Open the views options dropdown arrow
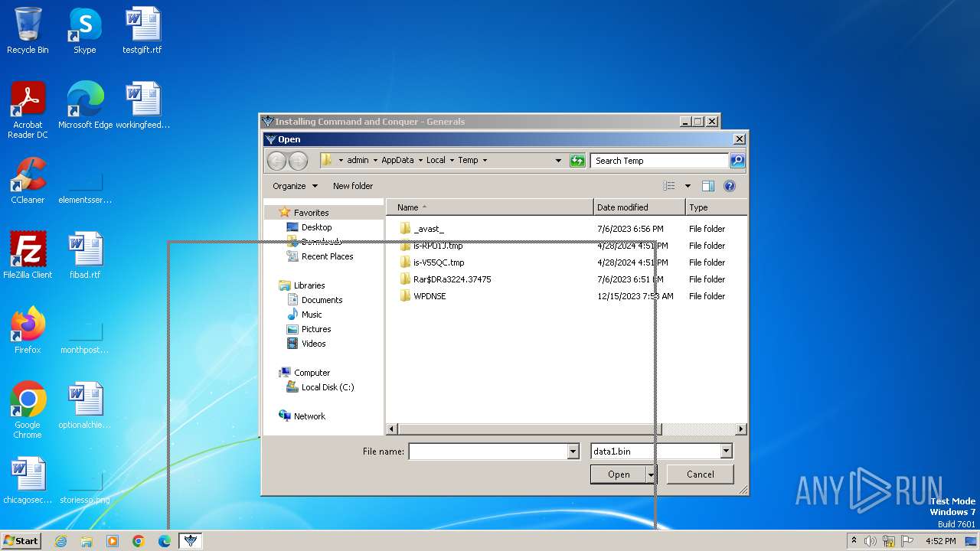The height and width of the screenshot is (551, 980). [x=688, y=186]
